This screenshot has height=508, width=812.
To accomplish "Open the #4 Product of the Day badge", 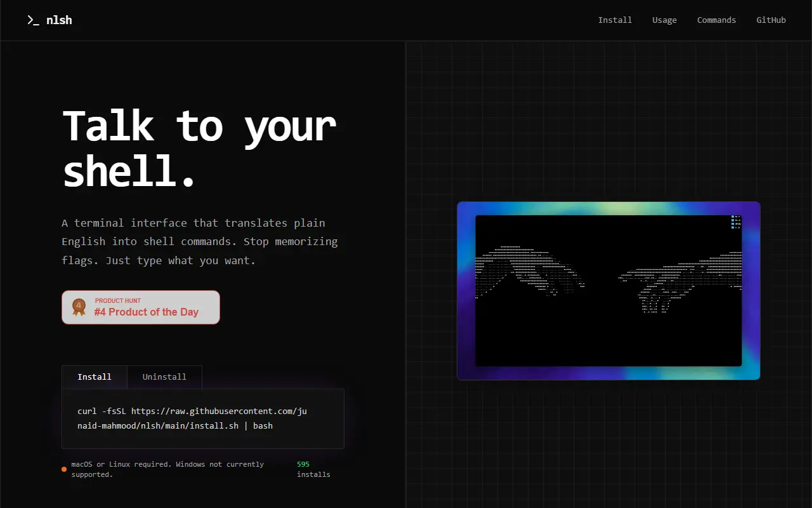I will [x=141, y=307].
